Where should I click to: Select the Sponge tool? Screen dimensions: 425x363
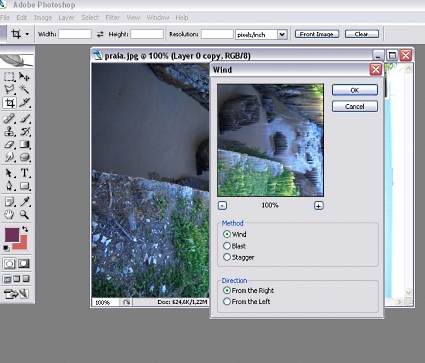click(24, 157)
